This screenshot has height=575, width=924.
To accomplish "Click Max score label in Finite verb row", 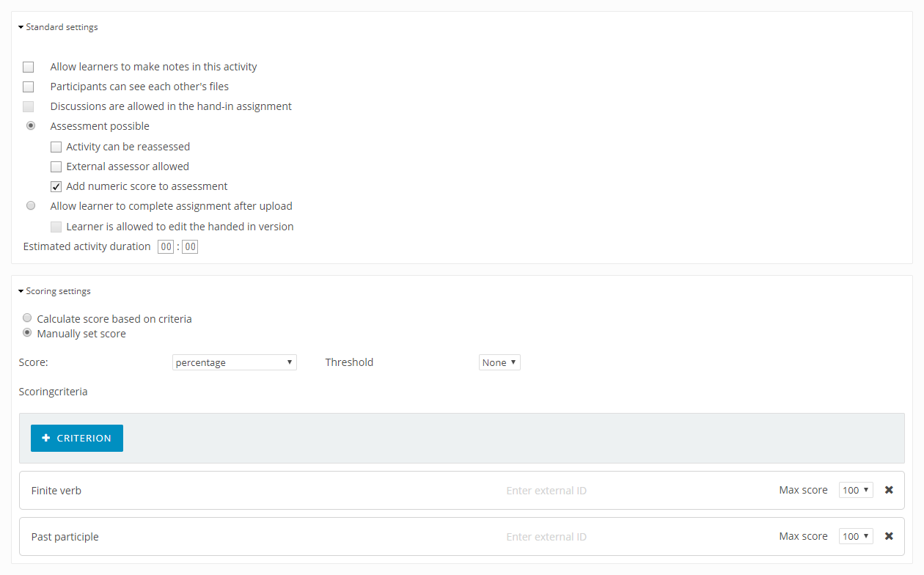I will [803, 490].
